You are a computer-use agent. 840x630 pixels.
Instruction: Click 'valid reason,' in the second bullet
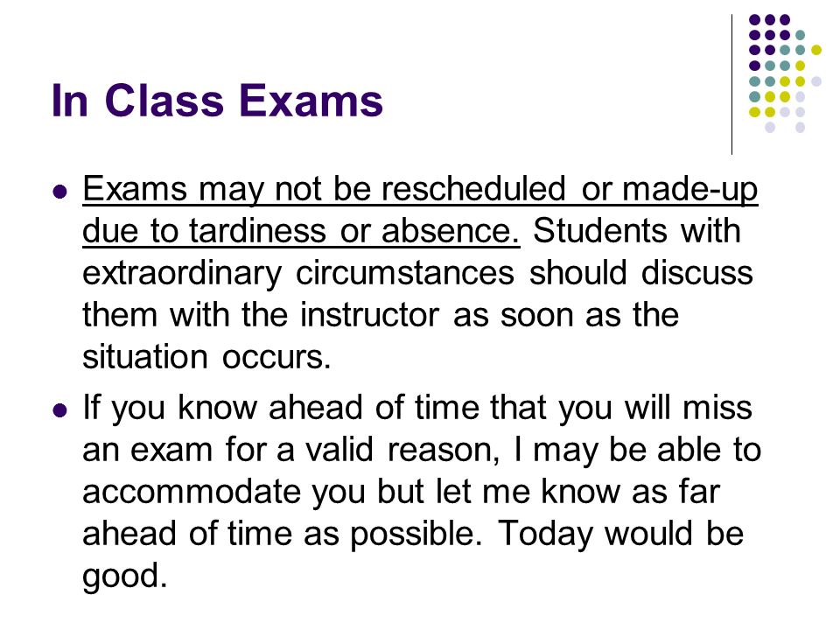tap(402, 450)
